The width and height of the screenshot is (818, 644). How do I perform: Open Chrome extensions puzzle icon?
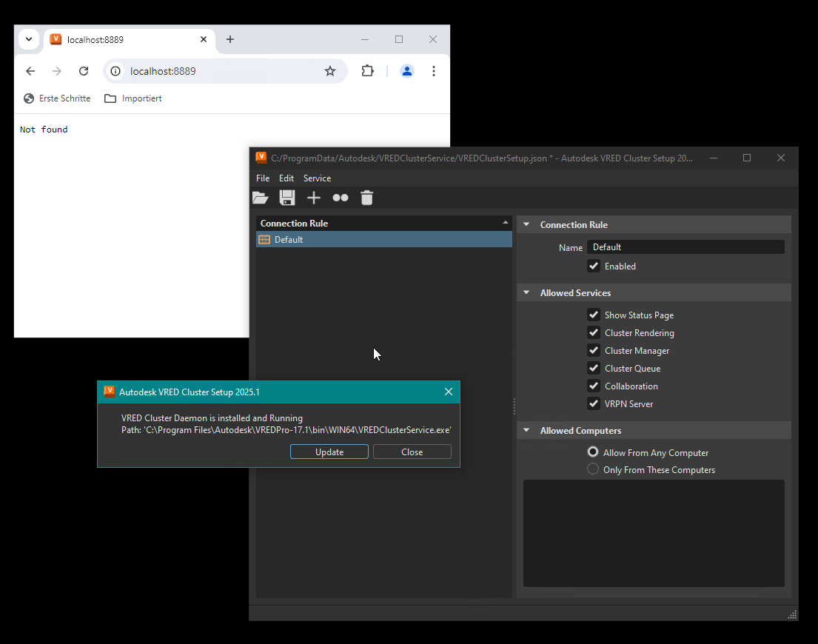tap(367, 71)
